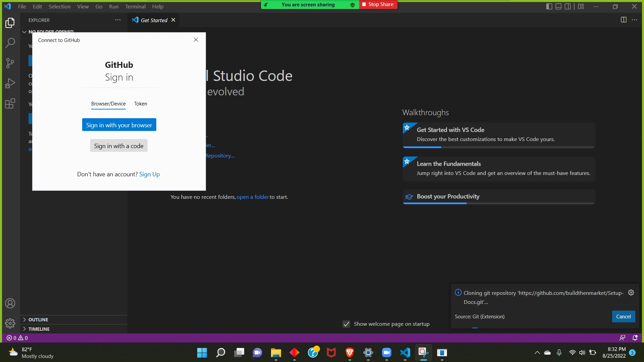Viewport: 644px width, 362px height.
Task: Open the Terminal menu
Action: [135, 6]
